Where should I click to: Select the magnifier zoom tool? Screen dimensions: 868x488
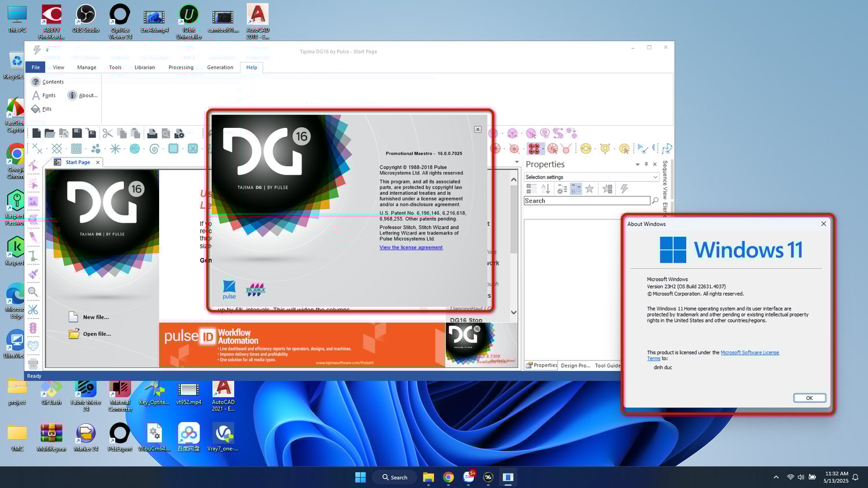(x=34, y=292)
